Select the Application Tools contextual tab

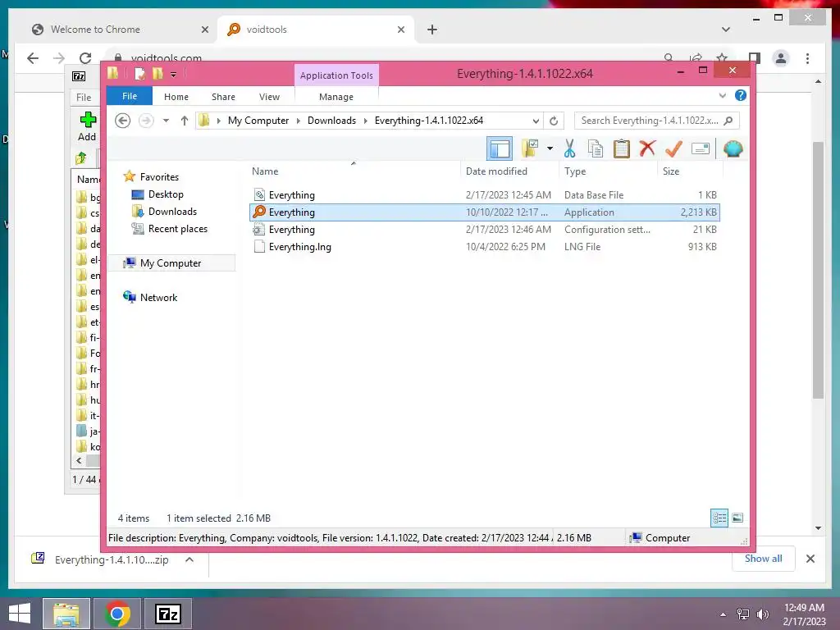pos(336,75)
